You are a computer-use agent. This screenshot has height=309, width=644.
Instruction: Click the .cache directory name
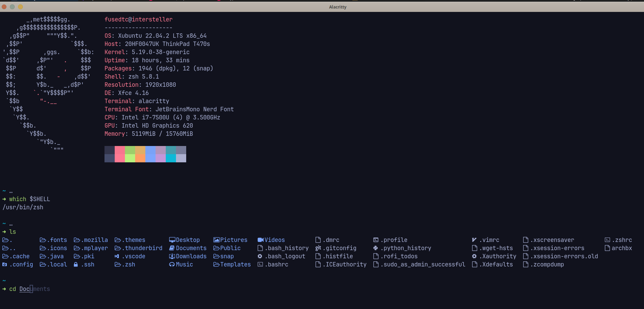[19, 256]
